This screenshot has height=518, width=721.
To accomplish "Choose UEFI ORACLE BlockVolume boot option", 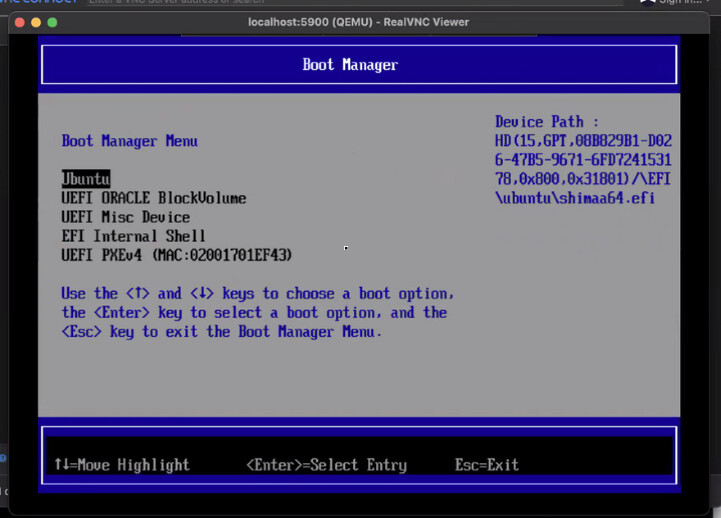I will pos(154,198).
